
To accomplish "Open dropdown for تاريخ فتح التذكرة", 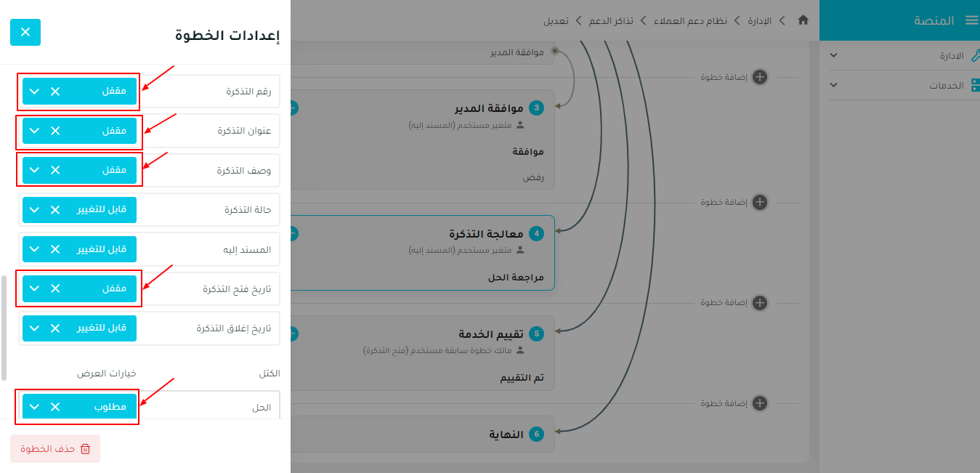I will (34, 288).
